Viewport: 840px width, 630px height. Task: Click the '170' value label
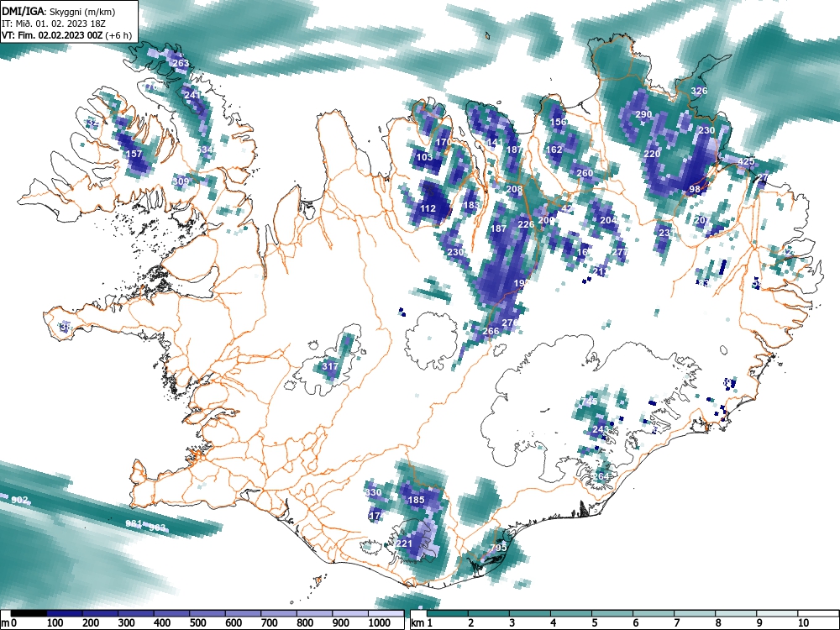tap(444, 143)
